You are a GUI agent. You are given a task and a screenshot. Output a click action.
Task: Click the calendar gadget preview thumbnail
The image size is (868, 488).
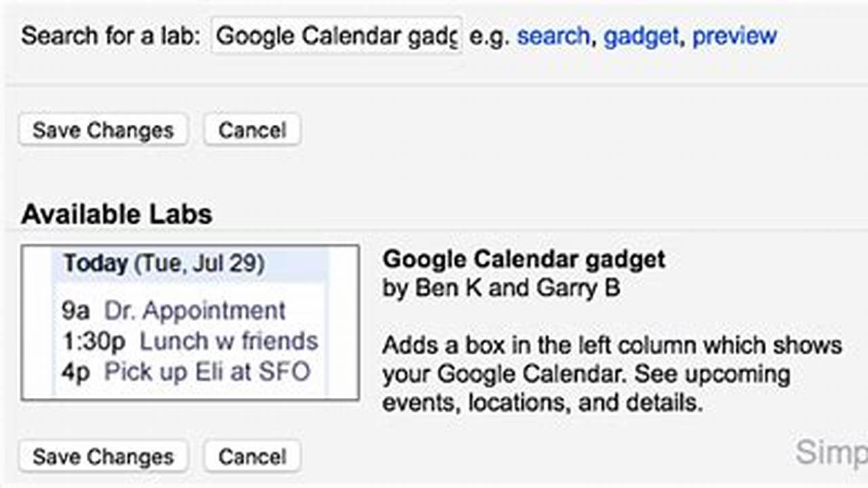click(x=191, y=323)
